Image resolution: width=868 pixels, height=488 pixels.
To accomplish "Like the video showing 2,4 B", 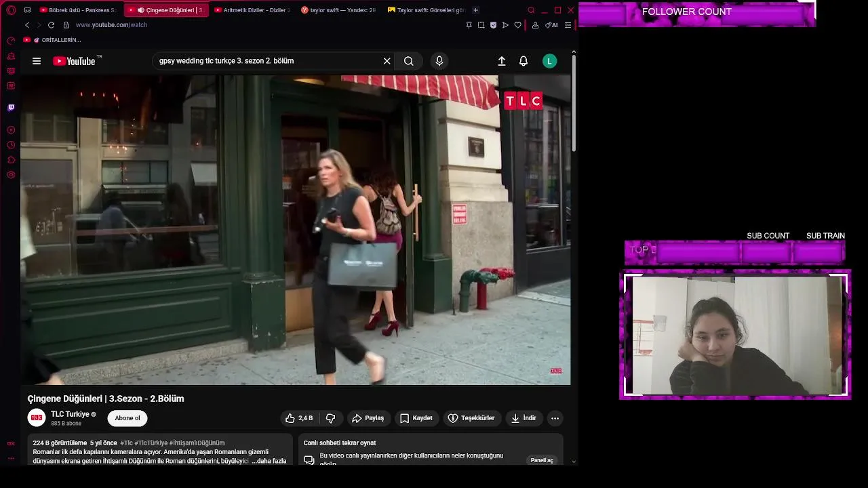I will 299,418.
